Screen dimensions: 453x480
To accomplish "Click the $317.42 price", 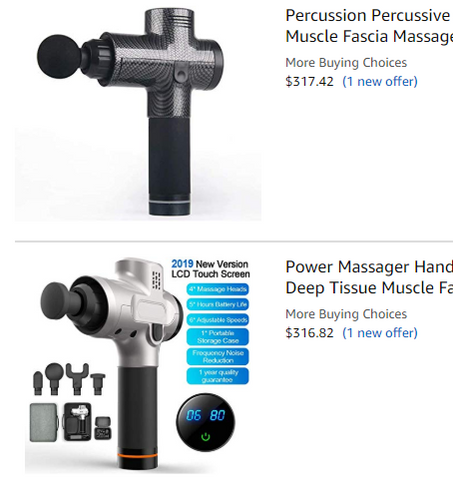I will 309,82.
